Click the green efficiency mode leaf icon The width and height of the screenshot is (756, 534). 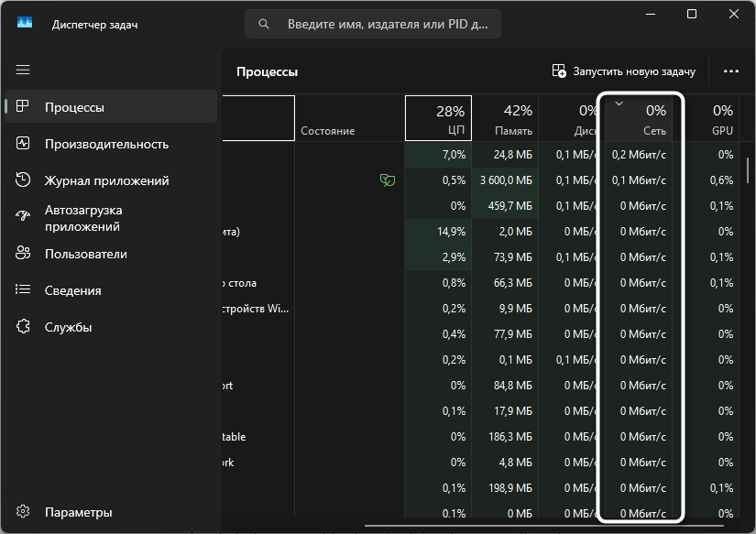(387, 180)
